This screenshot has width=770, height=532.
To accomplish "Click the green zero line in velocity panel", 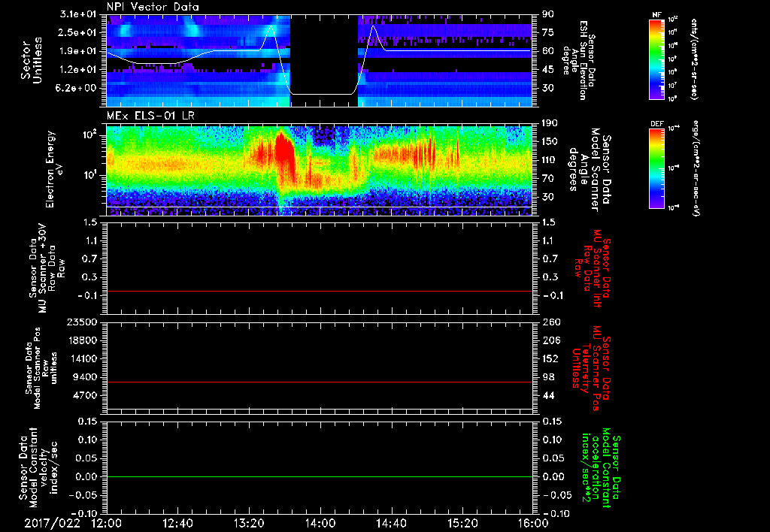I will [x=320, y=476].
